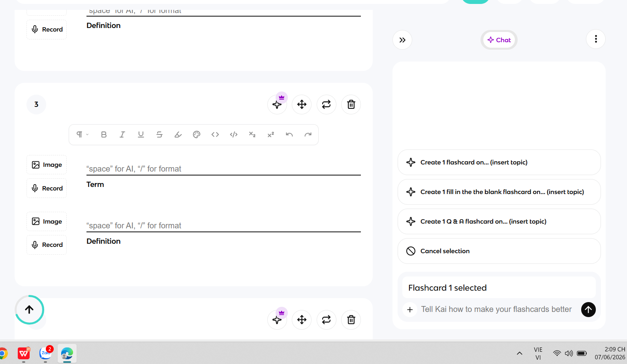
Task: Open the text color palette
Action: (x=197, y=134)
